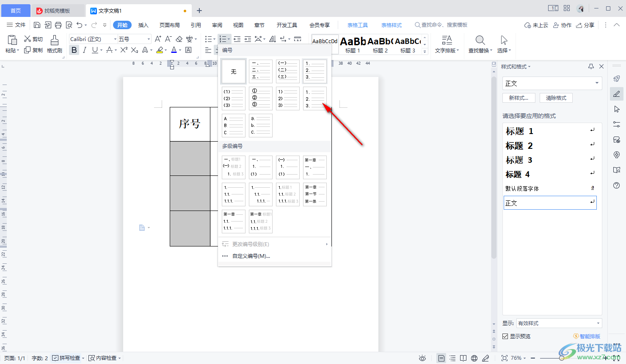Click the cut scissors icon
Image resolution: width=626 pixels, height=364 pixels.
(28, 39)
